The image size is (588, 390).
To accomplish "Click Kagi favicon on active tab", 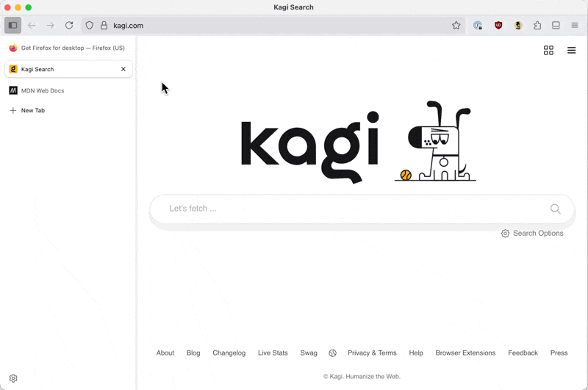I will tap(13, 69).
